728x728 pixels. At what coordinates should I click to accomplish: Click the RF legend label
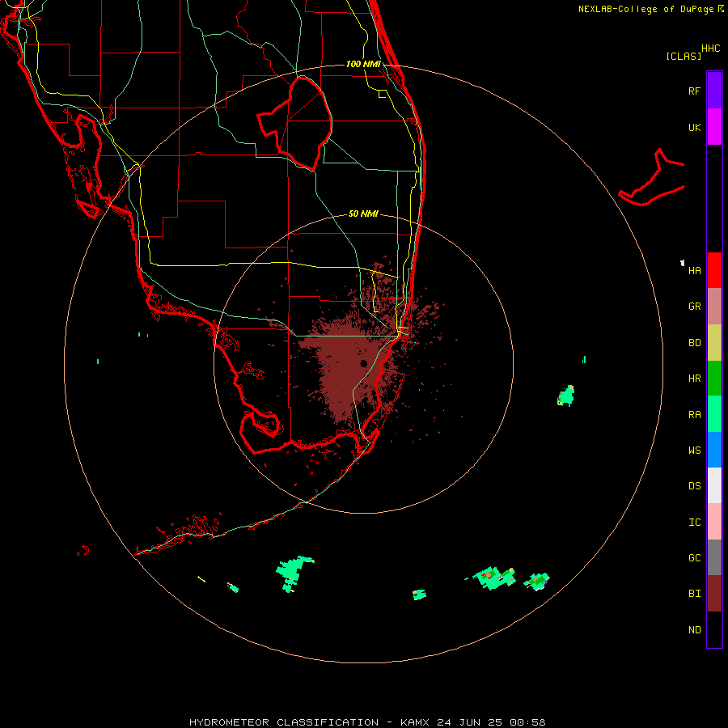click(694, 91)
